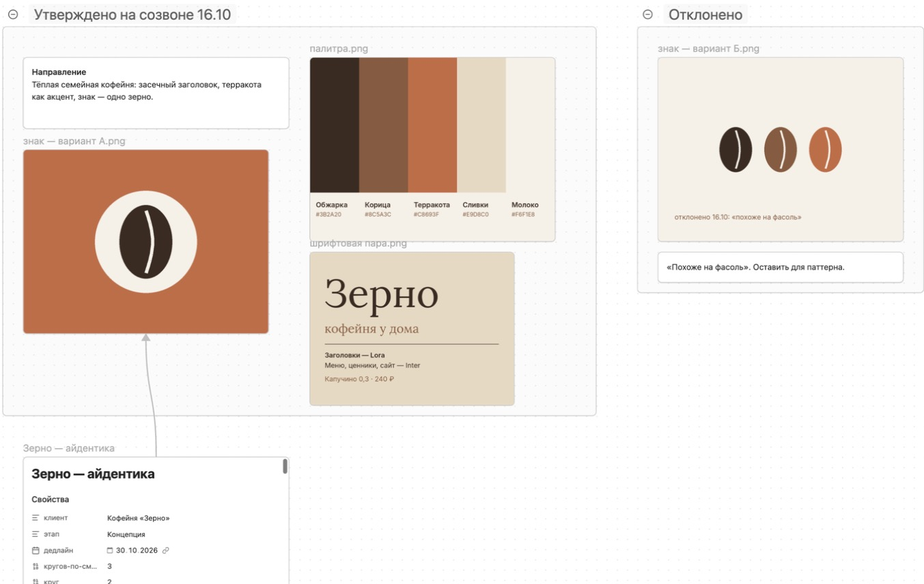924x584 pixels.
Task: Open the date picker icon before 30.10.2026
Action: 110,551
